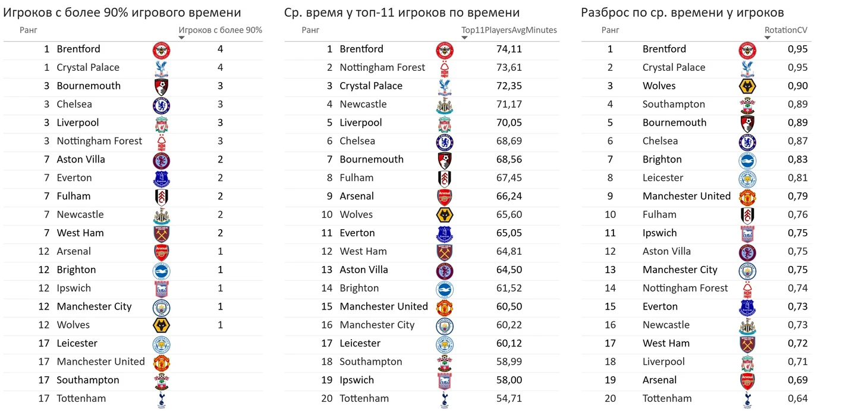
Task: Select Top11PlayersAvgMinutes column header
Action: (x=509, y=30)
